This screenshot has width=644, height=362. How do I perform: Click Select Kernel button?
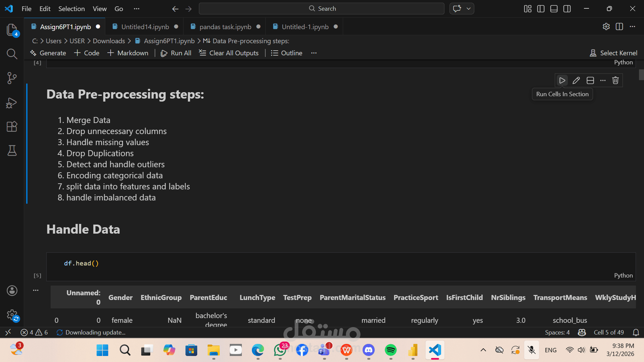point(613,53)
